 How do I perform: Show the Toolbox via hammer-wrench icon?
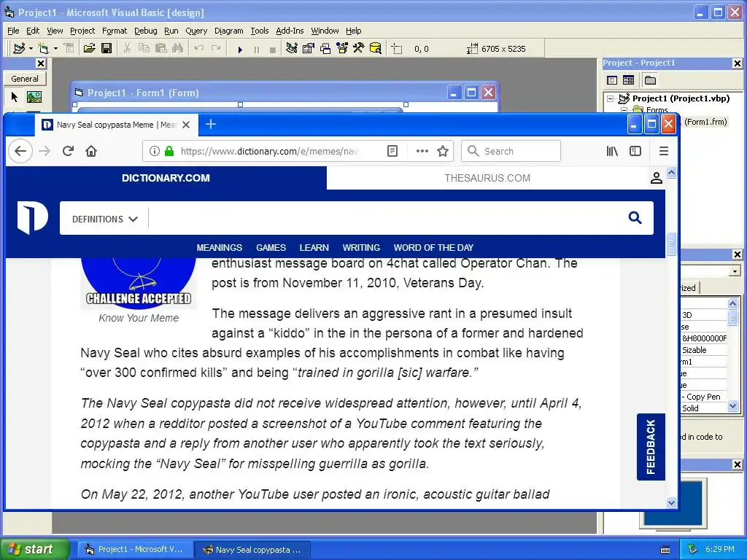point(358,49)
